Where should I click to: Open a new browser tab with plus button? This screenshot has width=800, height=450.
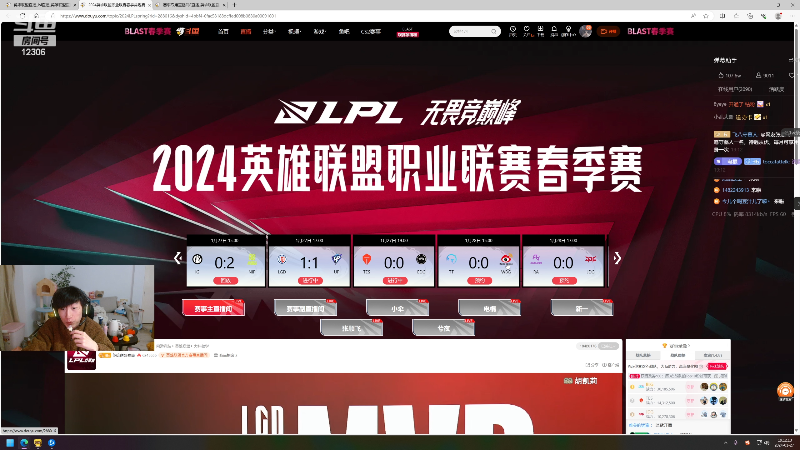click(234, 5)
